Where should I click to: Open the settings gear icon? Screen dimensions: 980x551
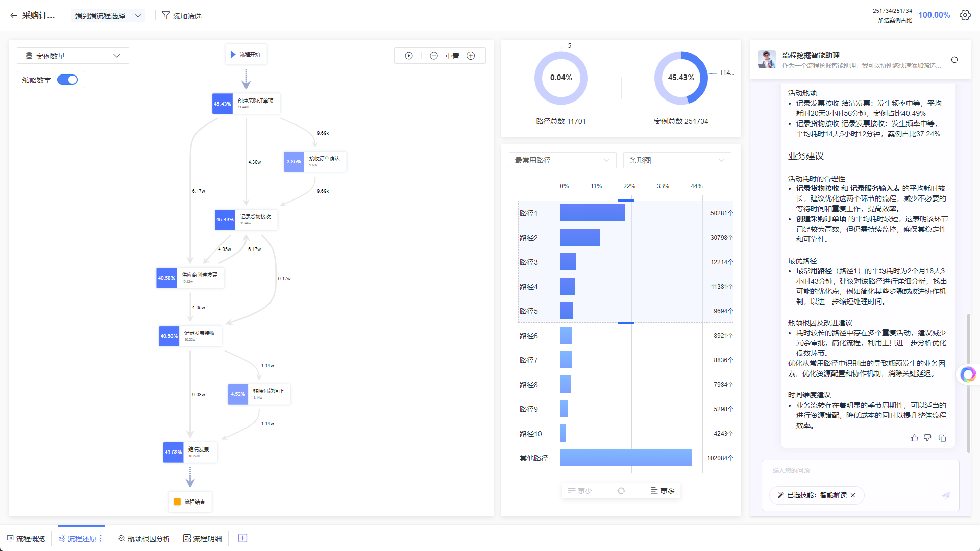pos(965,15)
